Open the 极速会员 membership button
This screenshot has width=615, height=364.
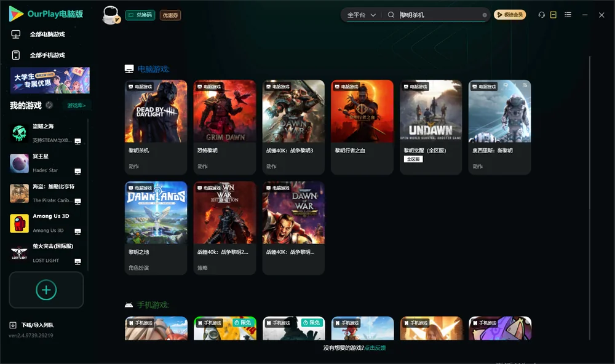[509, 15]
